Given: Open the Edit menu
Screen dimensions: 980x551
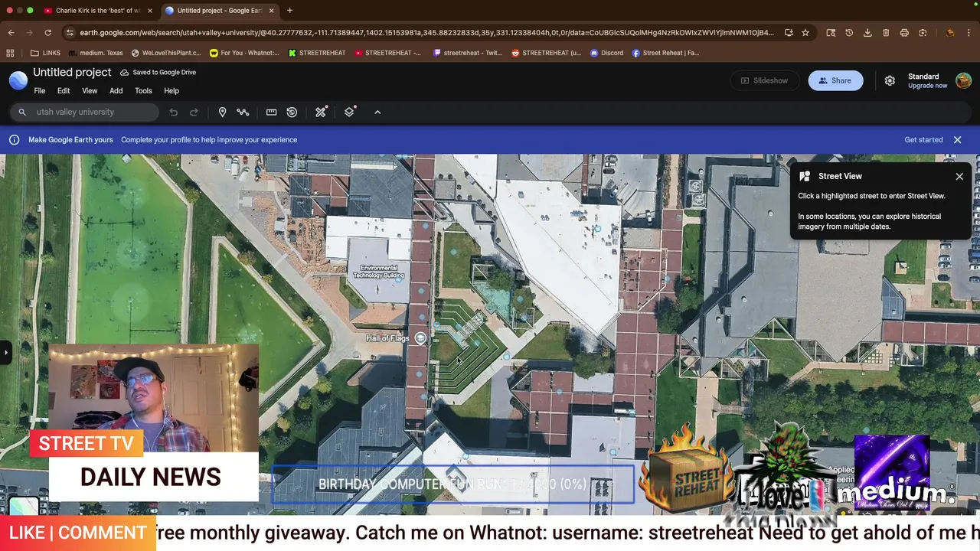Looking at the screenshot, I should 64,91.
